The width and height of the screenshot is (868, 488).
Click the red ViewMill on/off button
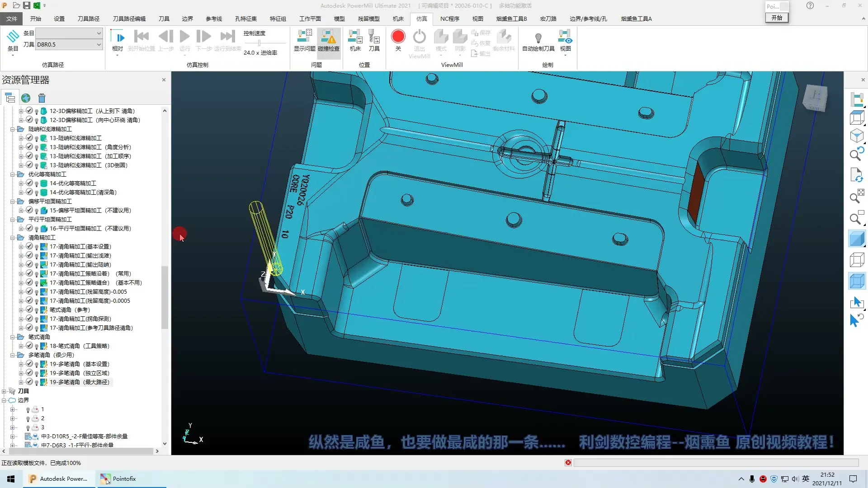[398, 37]
